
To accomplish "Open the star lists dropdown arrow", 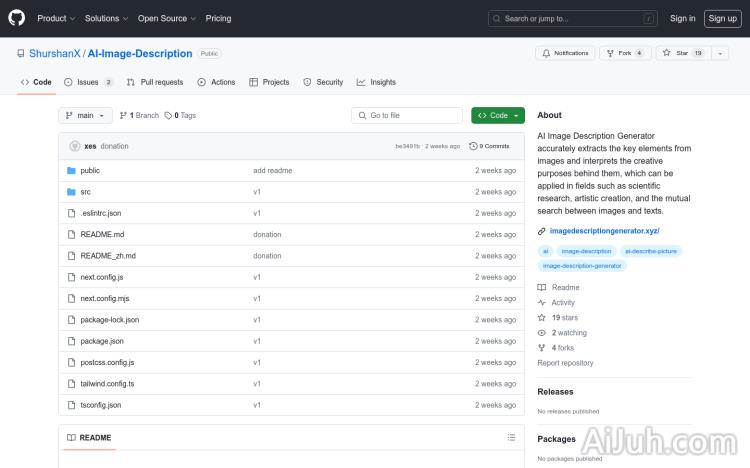I will [720, 53].
